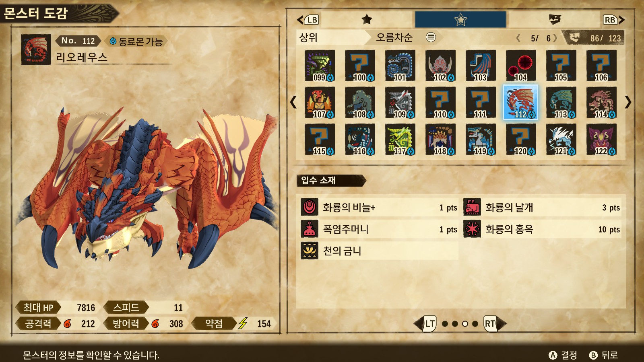Select the third page indicator dot
This screenshot has height=362, width=644.
[465, 324]
